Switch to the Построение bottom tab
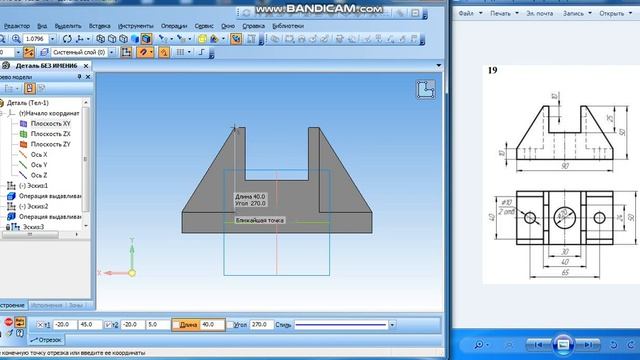Screen dimensions: 640x360 click(13, 305)
